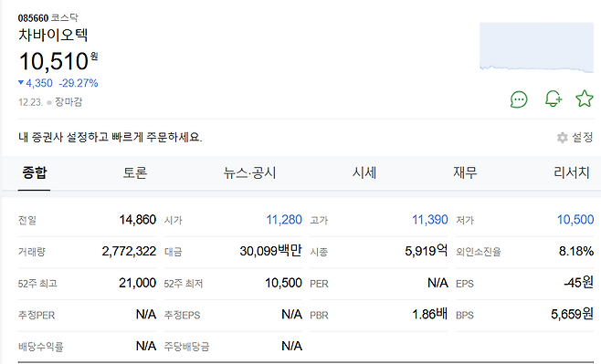Add stock to favorites with star icon
601x364 pixels.
pos(585,99)
